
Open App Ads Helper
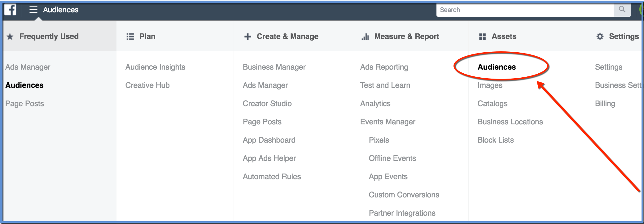coord(269,158)
